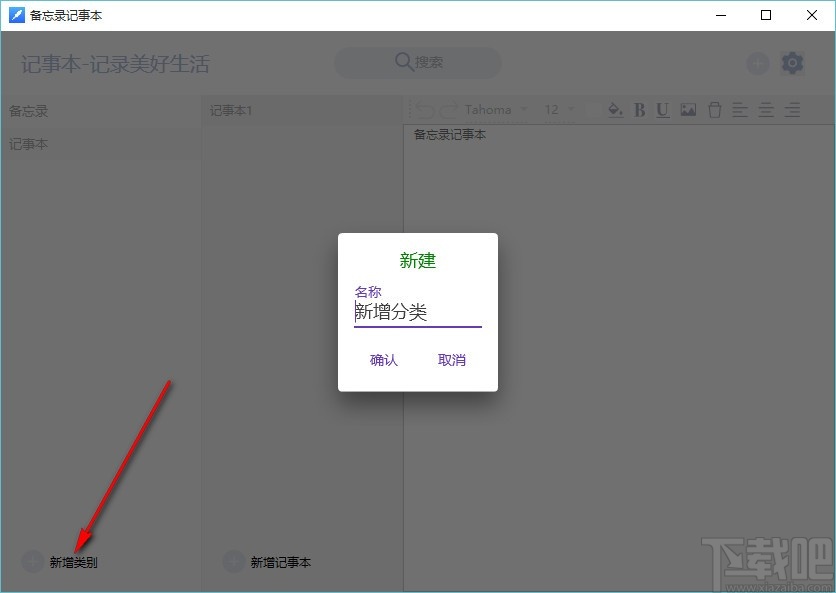This screenshot has height=593, width=836.
Task: Open the Tahoma font dropdown
Action: pyautogui.click(x=496, y=110)
